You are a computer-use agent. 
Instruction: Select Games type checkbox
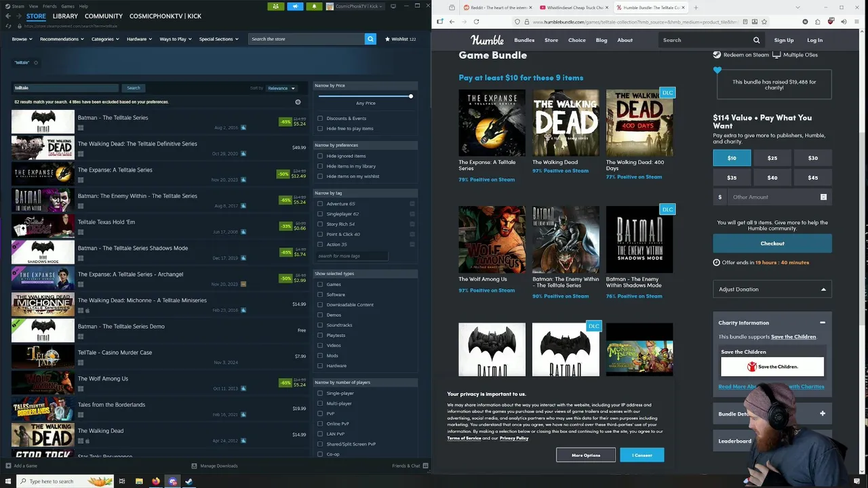click(x=320, y=284)
